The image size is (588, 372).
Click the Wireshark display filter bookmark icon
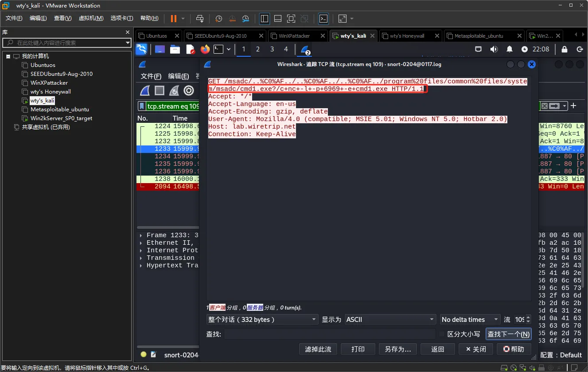[x=142, y=106]
